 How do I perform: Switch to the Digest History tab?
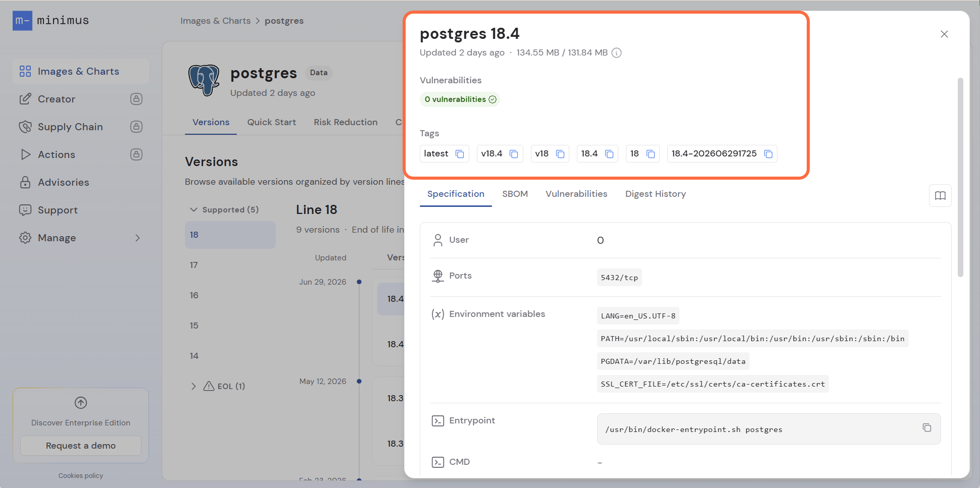point(656,194)
